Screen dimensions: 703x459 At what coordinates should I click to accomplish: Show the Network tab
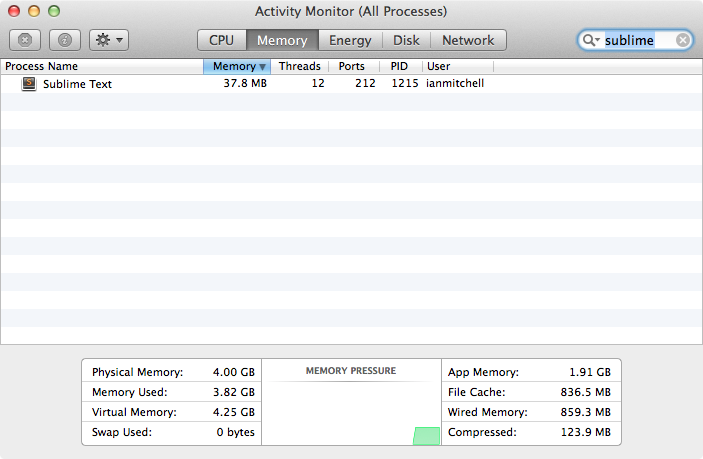468,40
